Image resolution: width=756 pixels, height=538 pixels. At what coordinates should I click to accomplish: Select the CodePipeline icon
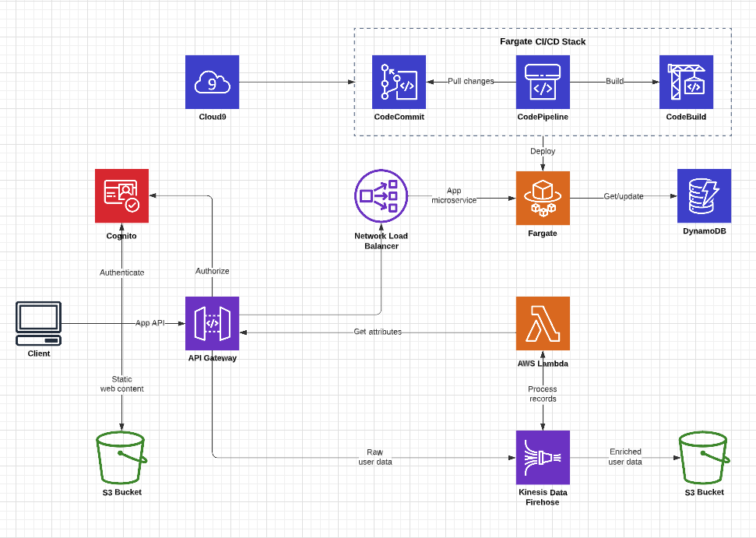[x=543, y=83]
